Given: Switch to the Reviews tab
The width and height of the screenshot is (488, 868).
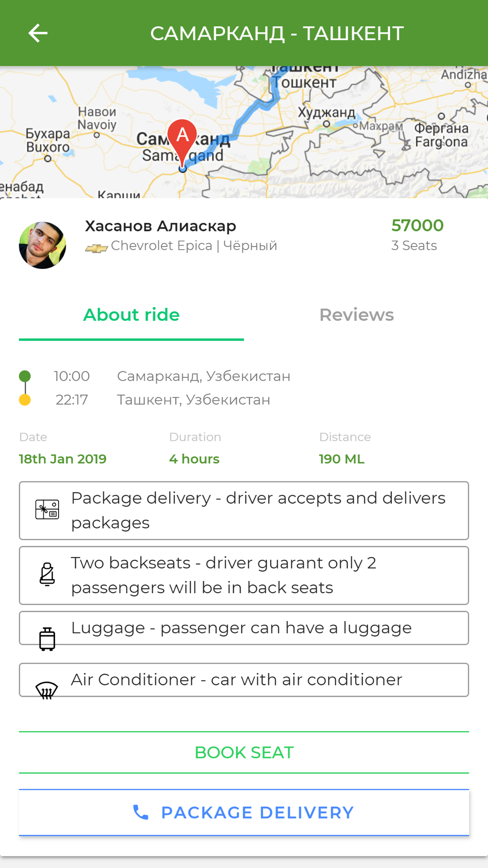Looking at the screenshot, I should click(356, 315).
